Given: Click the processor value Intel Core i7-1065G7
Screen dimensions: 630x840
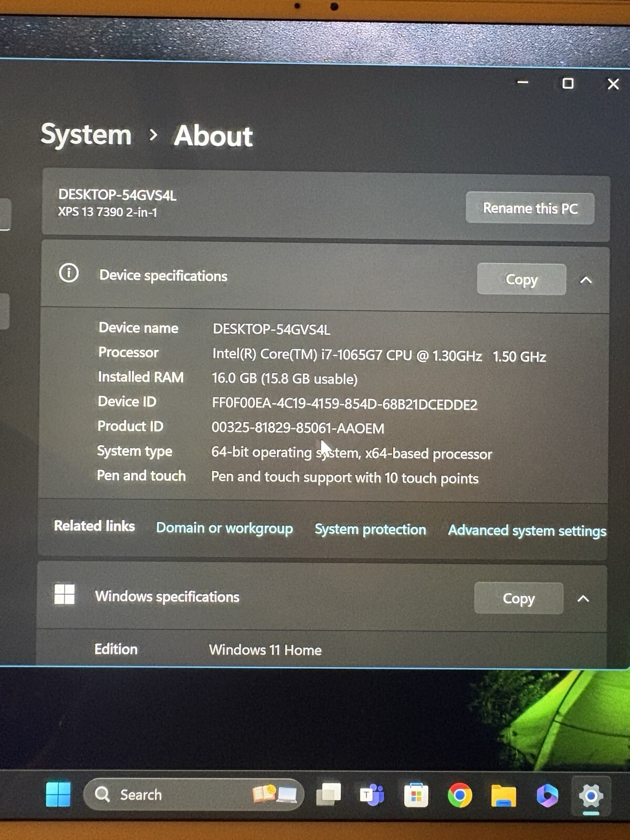Looking at the screenshot, I should pyautogui.click(x=379, y=355).
